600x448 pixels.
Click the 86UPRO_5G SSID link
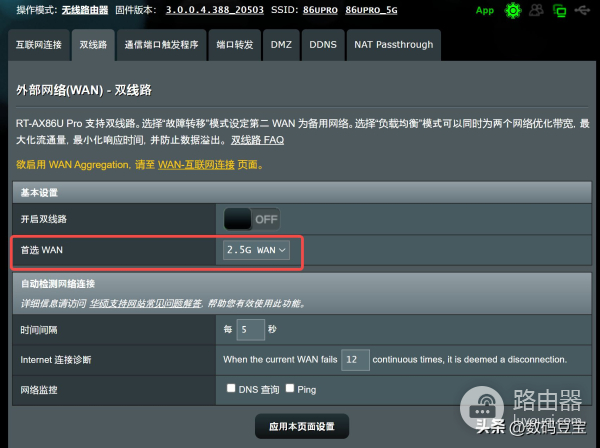pyautogui.click(x=371, y=10)
